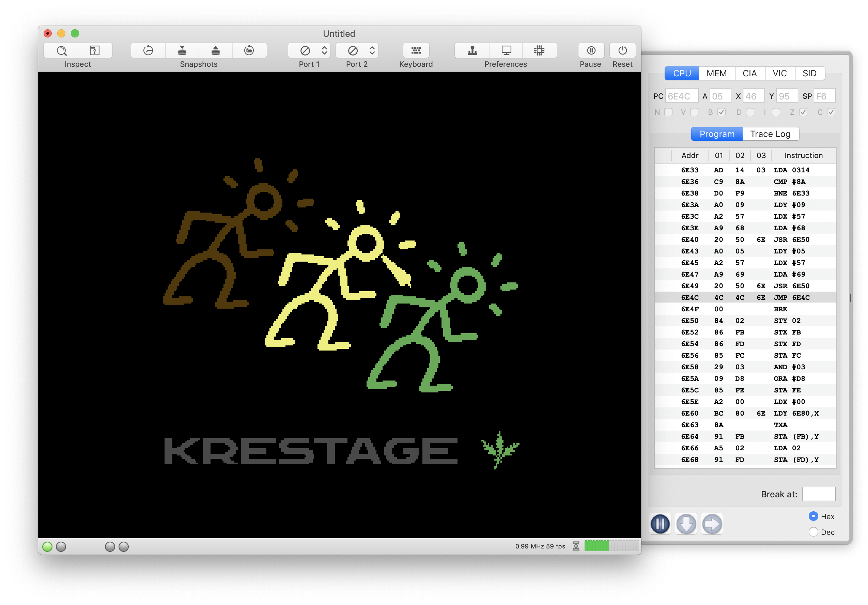Click the PC register field
This screenshot has width=868, height=605.
pyautogui.click(x=681, y=96)
